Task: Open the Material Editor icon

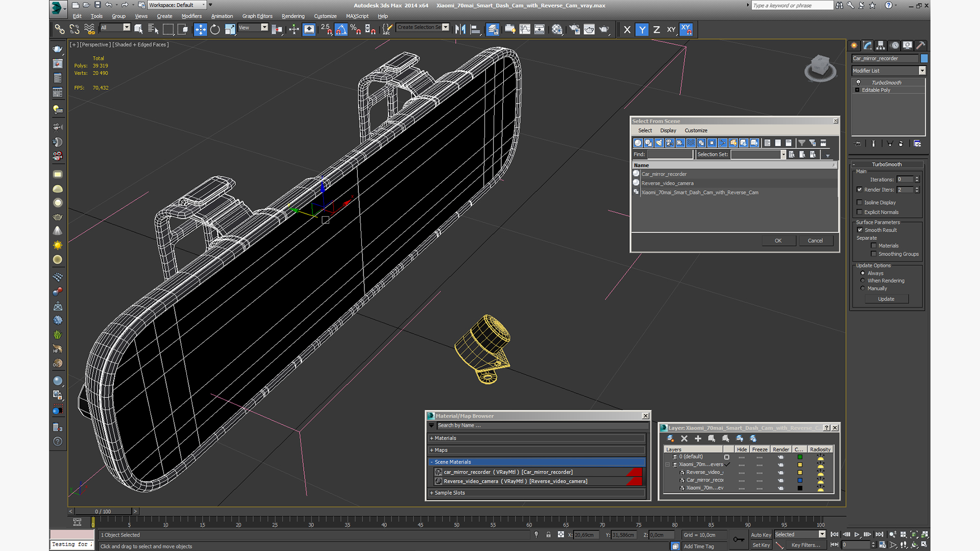Action: (x=557, y=30)
